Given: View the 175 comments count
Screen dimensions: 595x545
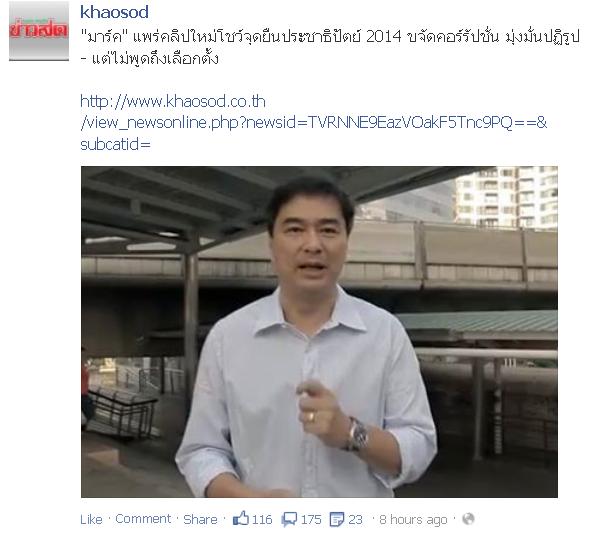Looking at the screenshot, I should 311,519.
